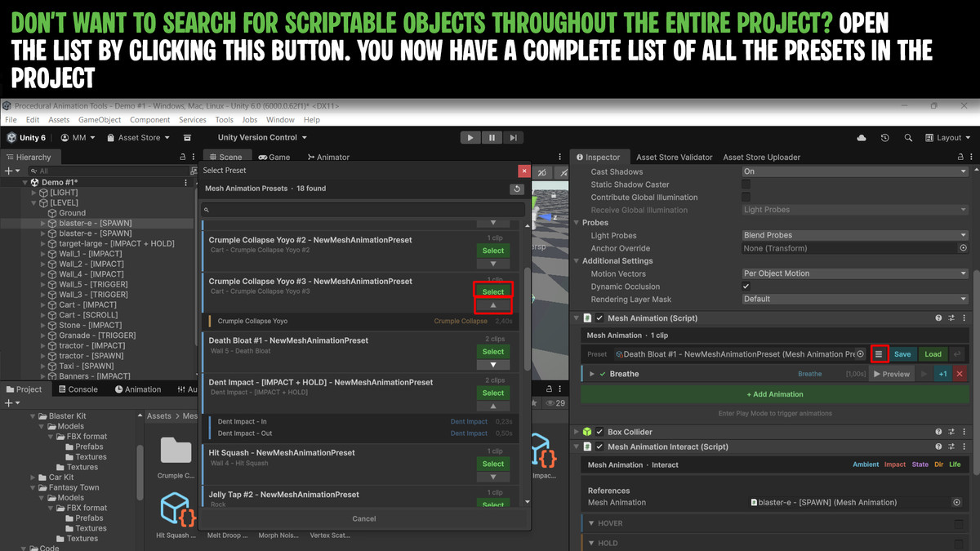Click the object picker for the Mesh Animation reference
980x551 pixels.
(957, 503)
